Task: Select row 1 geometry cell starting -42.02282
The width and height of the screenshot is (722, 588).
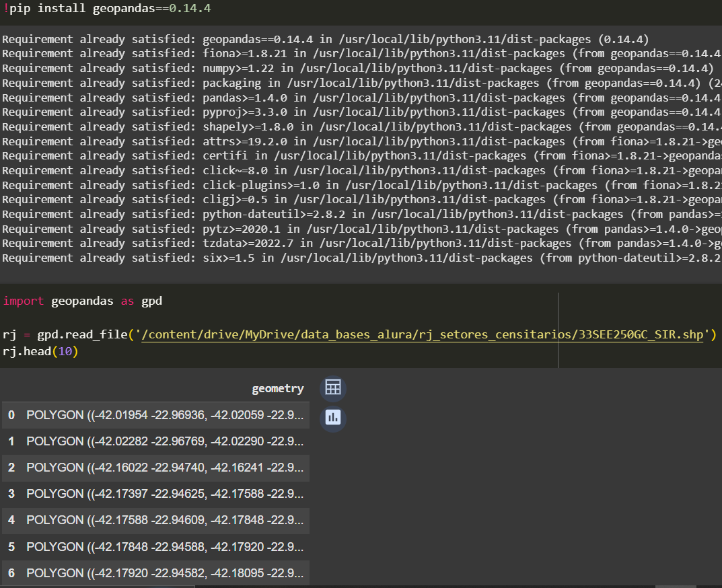Action: [x=165, y=441]
